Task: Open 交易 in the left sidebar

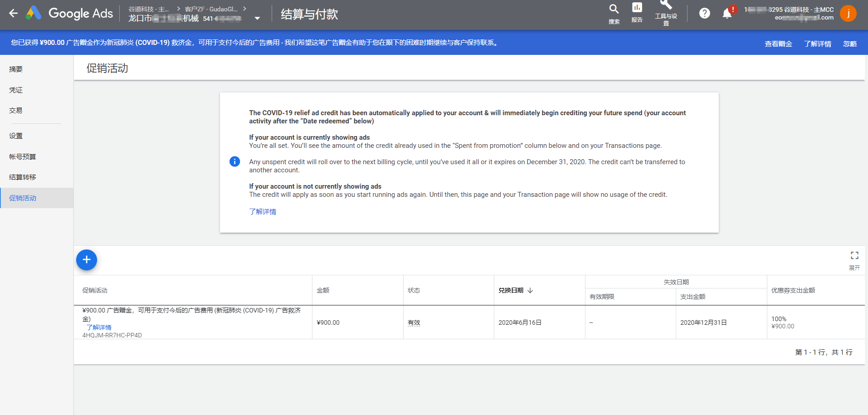Action: pyautogui.click(x=16, y=111)
